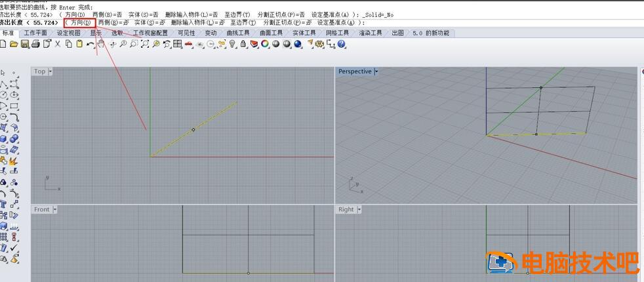Activate the Right viewport title
Image resolution: width=644 pixels, height=282 pixels.
(x=346, y=209)
